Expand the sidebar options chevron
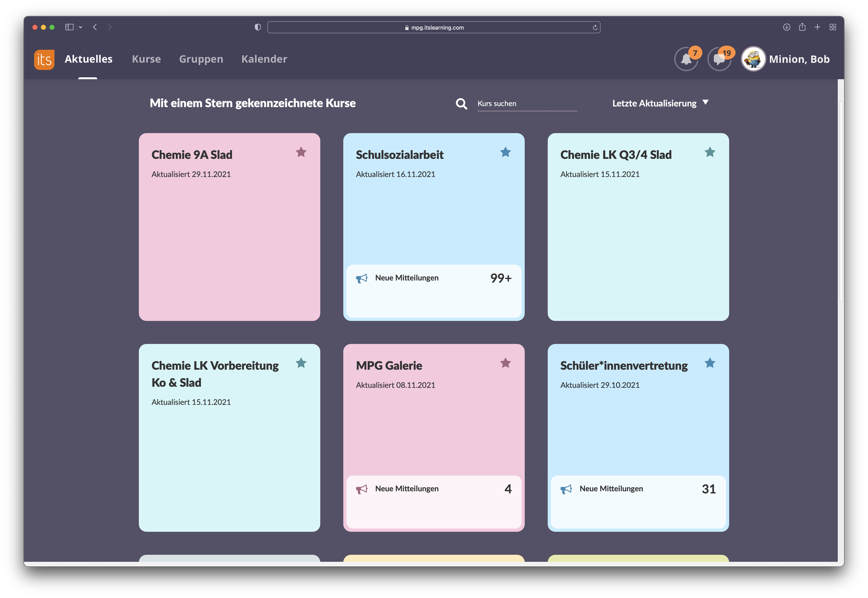This screenshot has height=598, width=868. coord(80,27)
